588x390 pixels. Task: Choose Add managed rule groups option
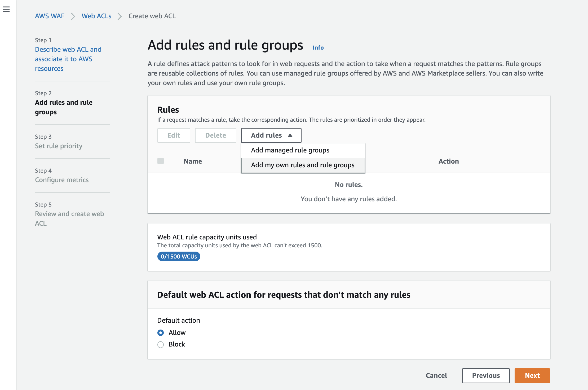pyautogui.click(x=290, y=150)
